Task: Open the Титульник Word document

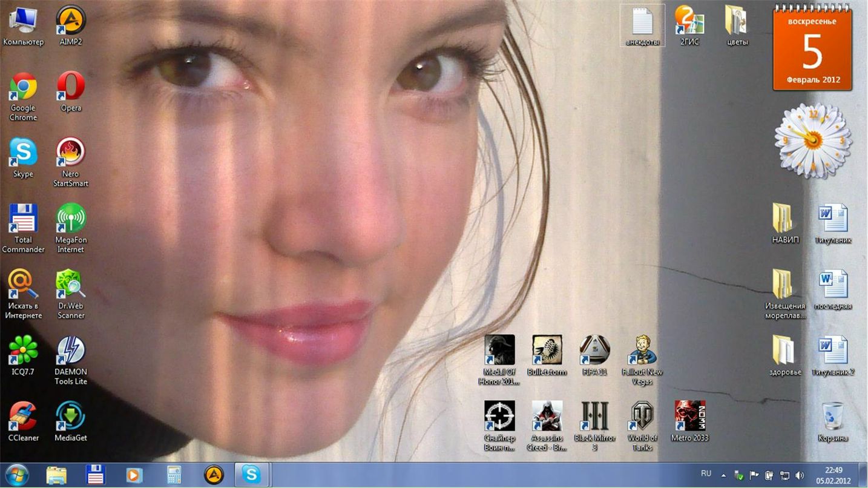Action: (x=833, y=219)
